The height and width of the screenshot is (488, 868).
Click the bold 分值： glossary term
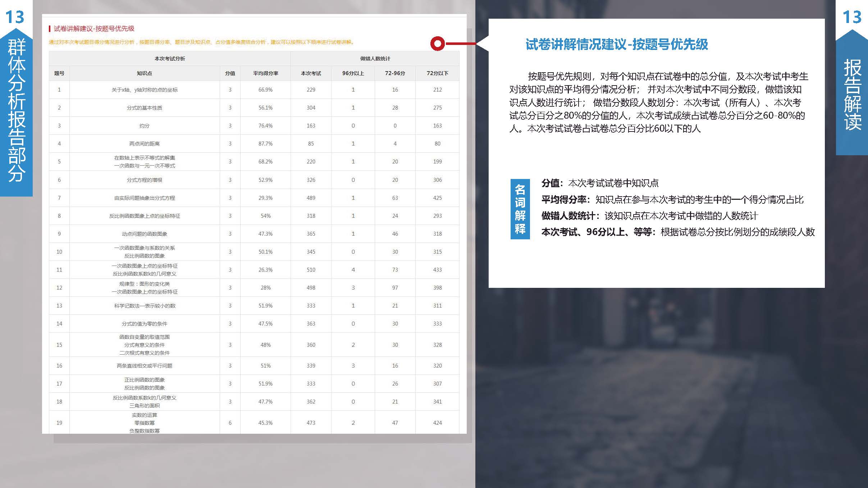click(x=553, y=183)
